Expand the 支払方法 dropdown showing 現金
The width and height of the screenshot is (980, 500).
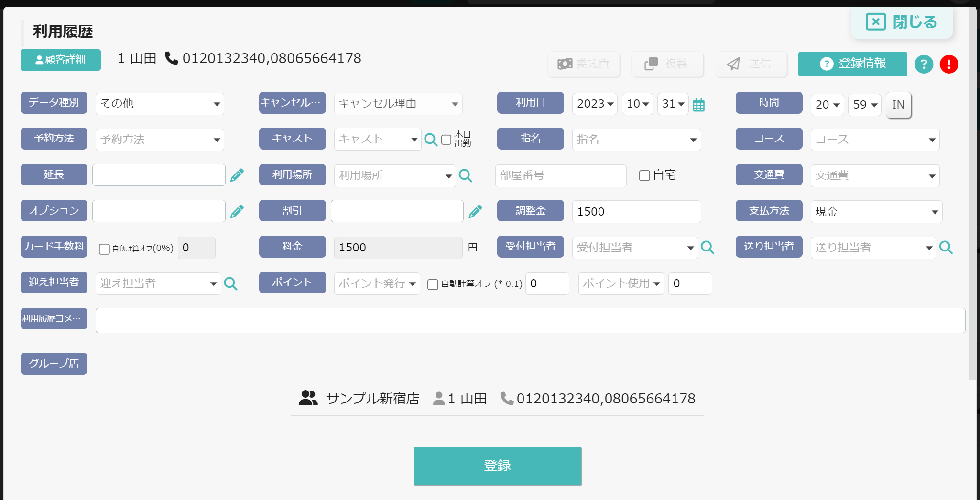click(x=876, y=211)
